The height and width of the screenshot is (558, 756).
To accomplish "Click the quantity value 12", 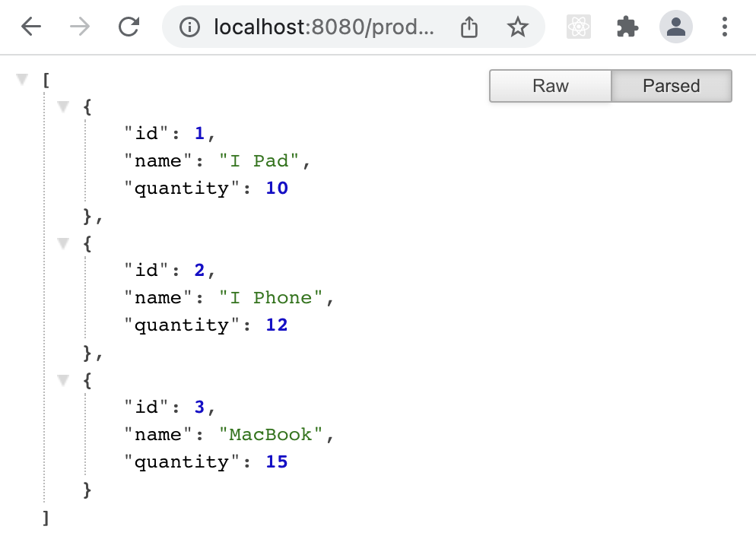I will click(277, 325).
